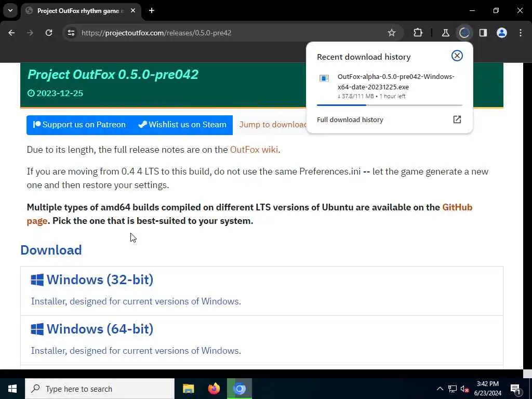Click Full download history text
Image resolution: width=532 pixels, height=399 pixels.
350,120
